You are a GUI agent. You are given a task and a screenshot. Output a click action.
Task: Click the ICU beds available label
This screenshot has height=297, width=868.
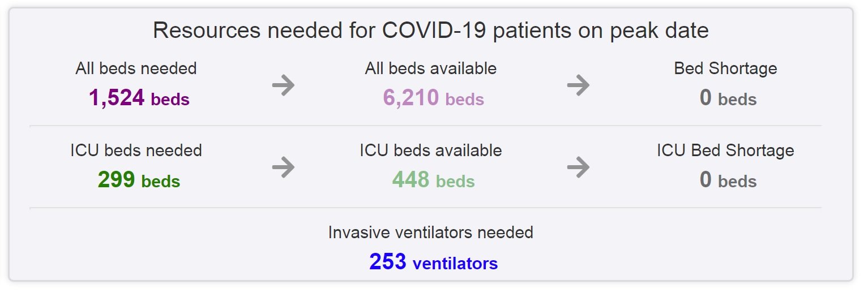pos(431,150)
